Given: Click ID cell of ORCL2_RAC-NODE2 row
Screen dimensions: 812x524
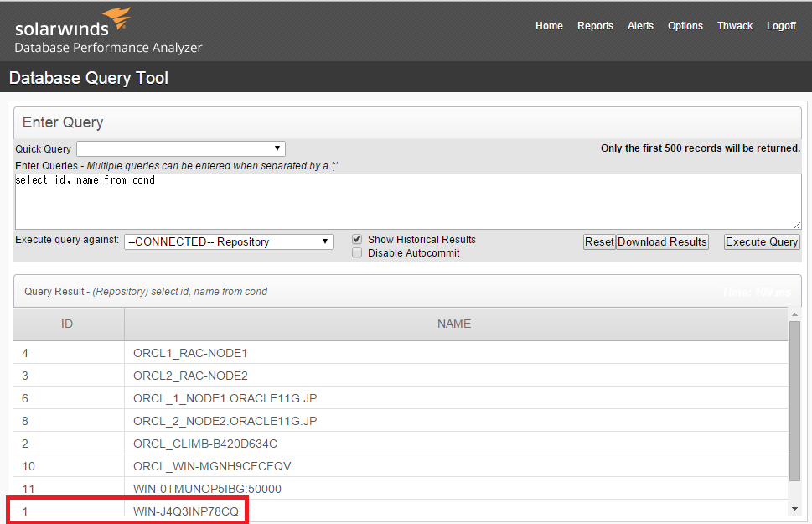Looking at the screenshot, I should [x=69, y=376].
